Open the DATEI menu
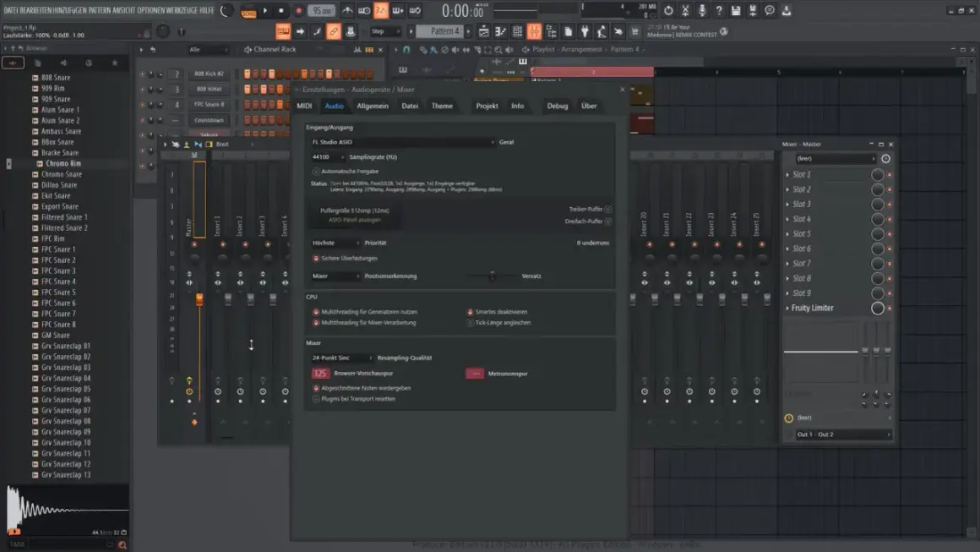 [x=11, y=11]
